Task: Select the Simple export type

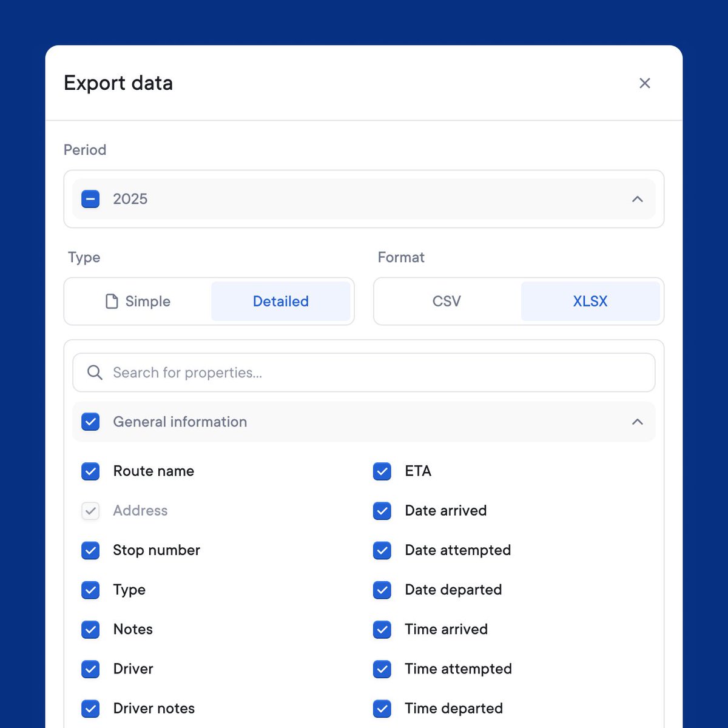Action: [x=138, y=302]
